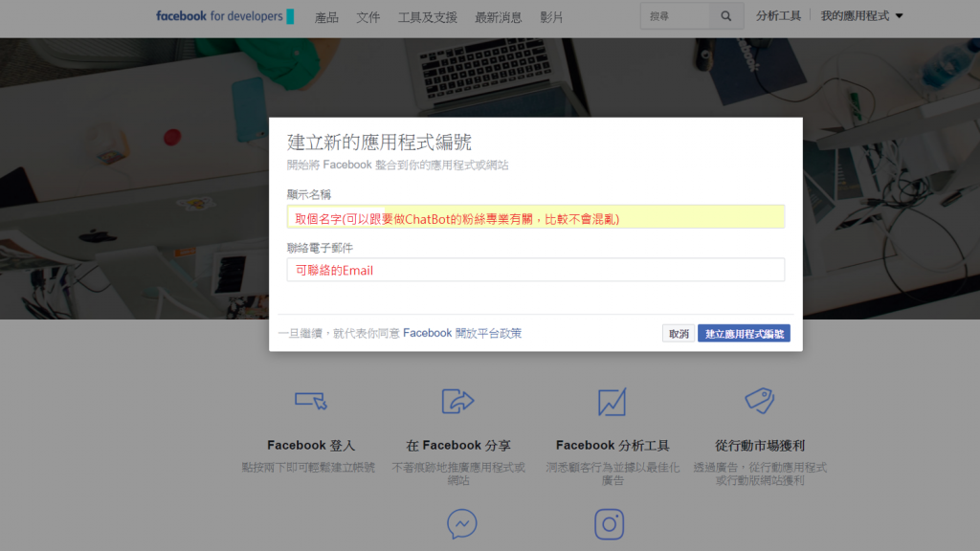Image resolution: width=980 pixels, height=551 pixels.
Task: Click the dialog title 建立新的應用程式編號
Action: (x=379, y=143)
